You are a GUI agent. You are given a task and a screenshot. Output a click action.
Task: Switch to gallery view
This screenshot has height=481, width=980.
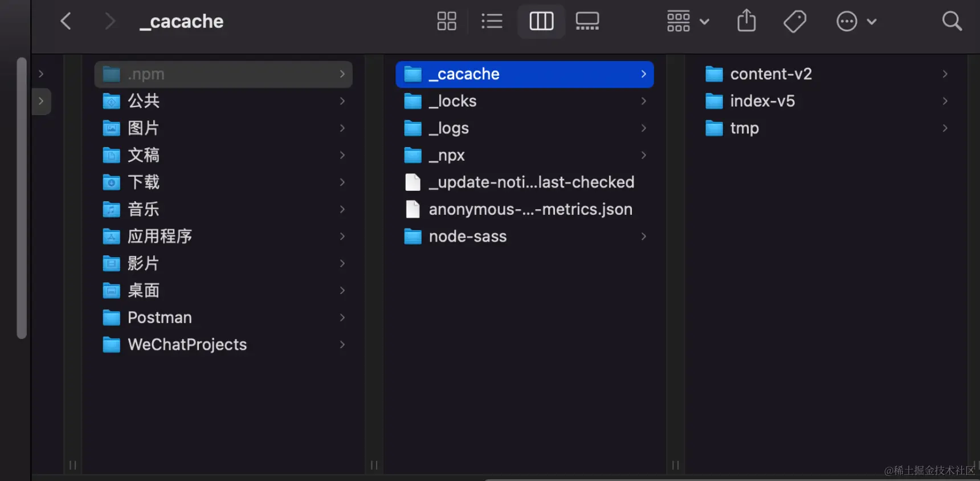point(587,22)
